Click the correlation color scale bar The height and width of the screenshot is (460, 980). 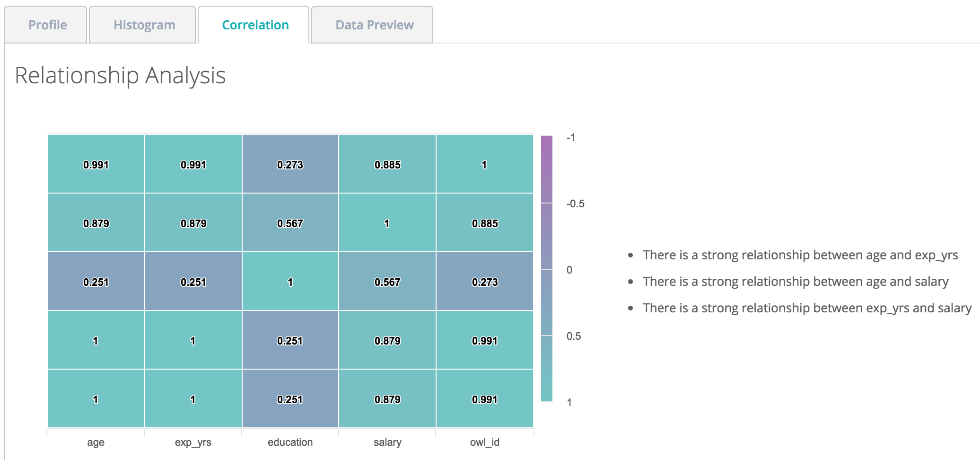[x=547, y=269]
